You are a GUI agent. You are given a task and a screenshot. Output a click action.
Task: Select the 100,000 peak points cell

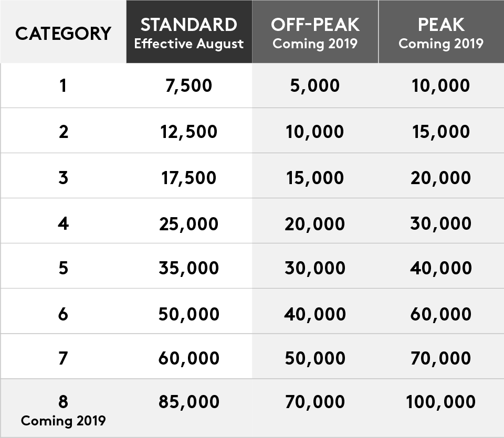pos(440,402)
